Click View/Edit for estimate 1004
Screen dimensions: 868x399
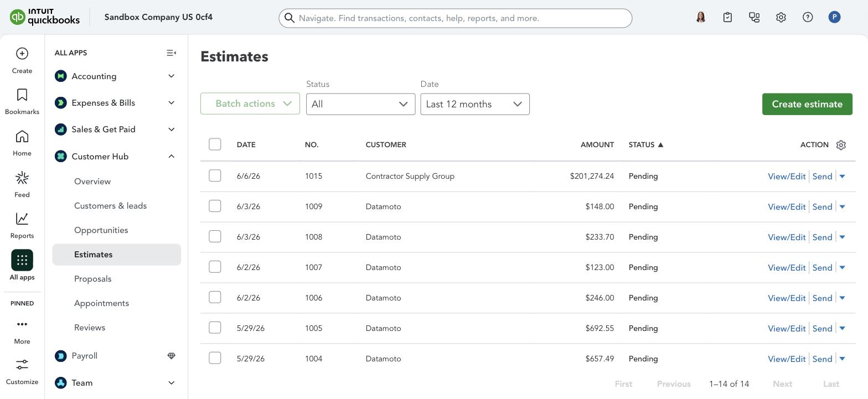coord(787,359)
